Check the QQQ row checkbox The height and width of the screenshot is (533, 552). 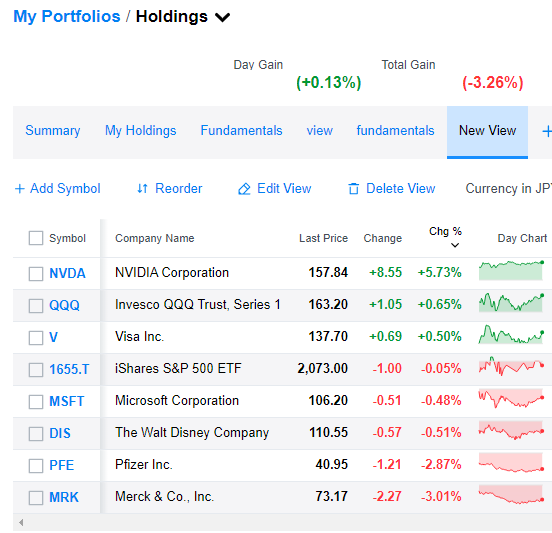[x=36, y=306]
